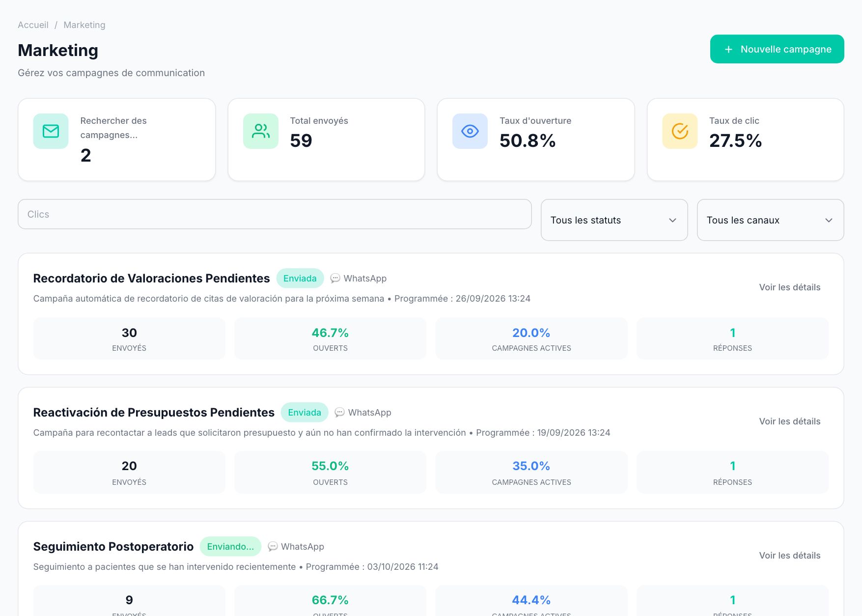Click the 30 Envoyés stat tile
The width and height of the screenshot is (862, 616).
coord(129,338)
